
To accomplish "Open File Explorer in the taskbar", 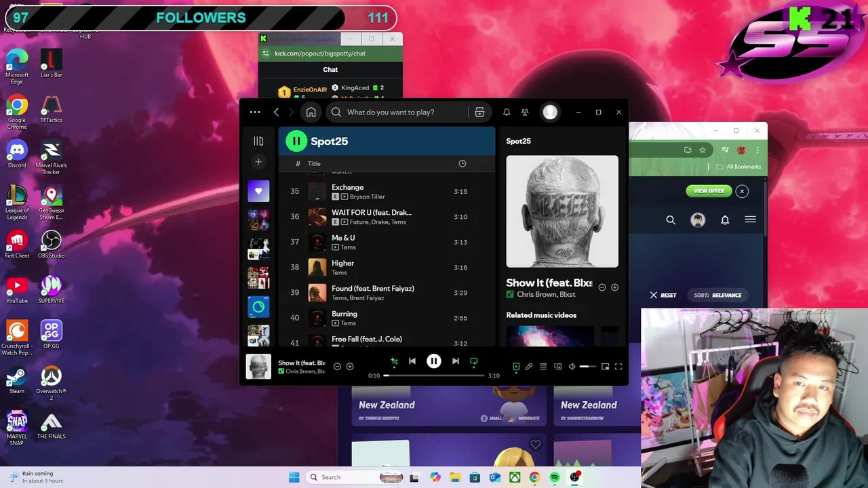I will point(455,477).
